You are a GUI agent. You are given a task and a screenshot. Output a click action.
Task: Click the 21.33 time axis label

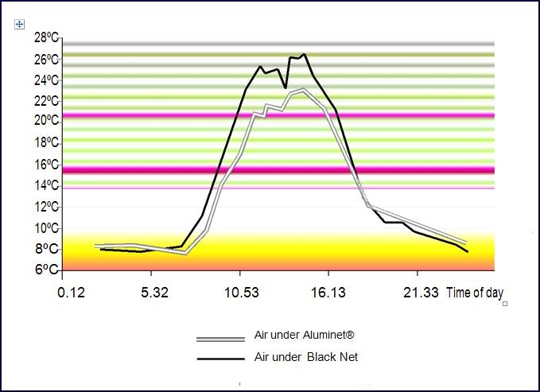(x=420, y=293)
